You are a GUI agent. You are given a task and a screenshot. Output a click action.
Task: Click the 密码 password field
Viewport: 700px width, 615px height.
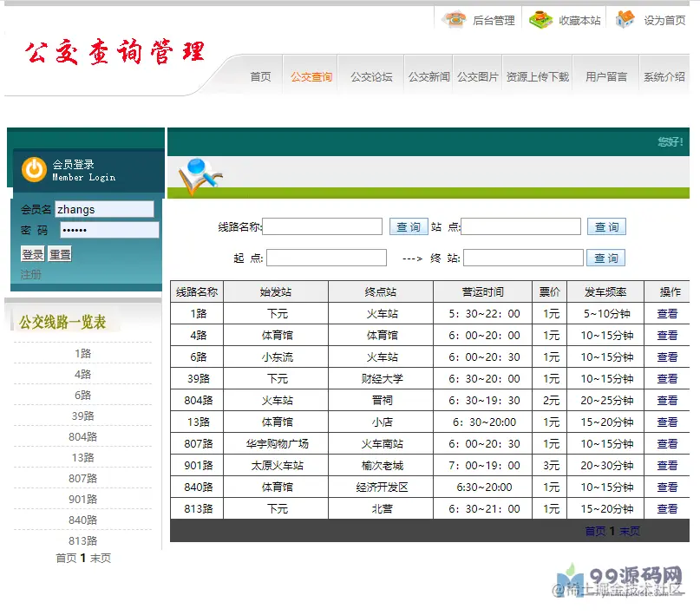click(x=109, y=230)
